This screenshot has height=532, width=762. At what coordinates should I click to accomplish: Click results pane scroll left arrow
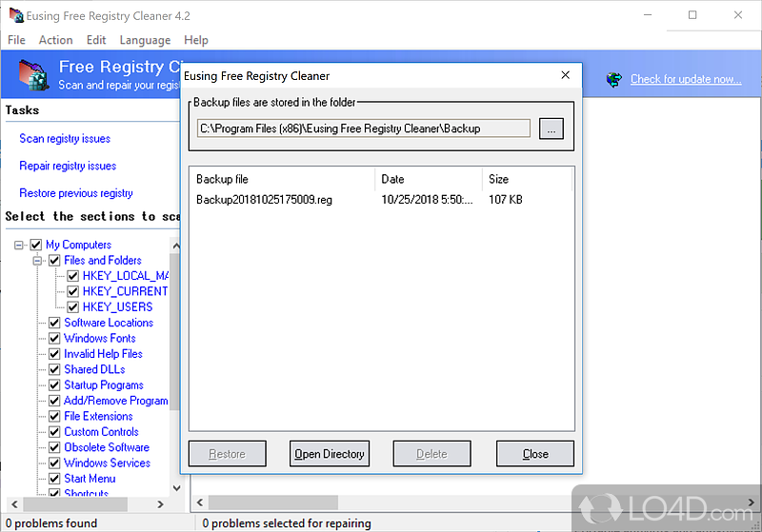(200, 502)
